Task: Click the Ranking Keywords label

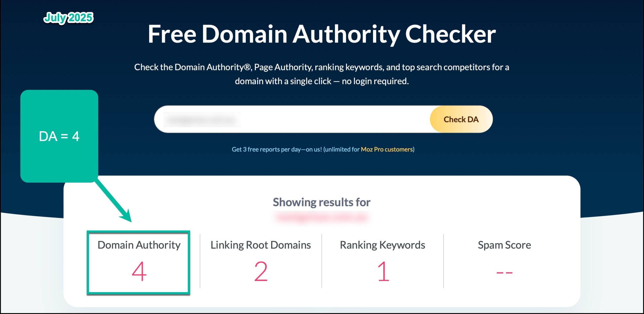Action: 382,245
